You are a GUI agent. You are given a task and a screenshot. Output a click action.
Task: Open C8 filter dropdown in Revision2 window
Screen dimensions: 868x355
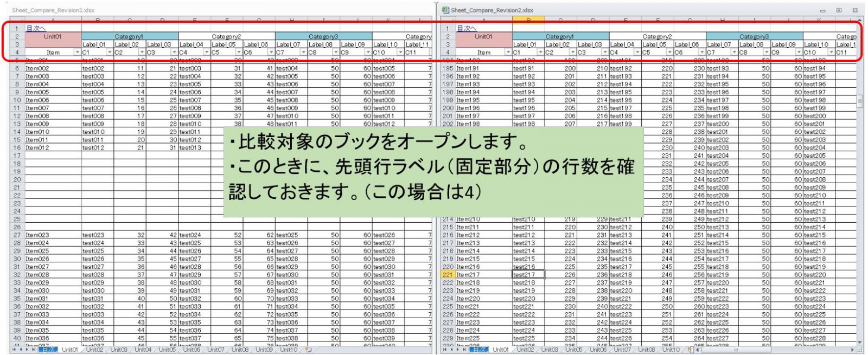coord(767,53)
